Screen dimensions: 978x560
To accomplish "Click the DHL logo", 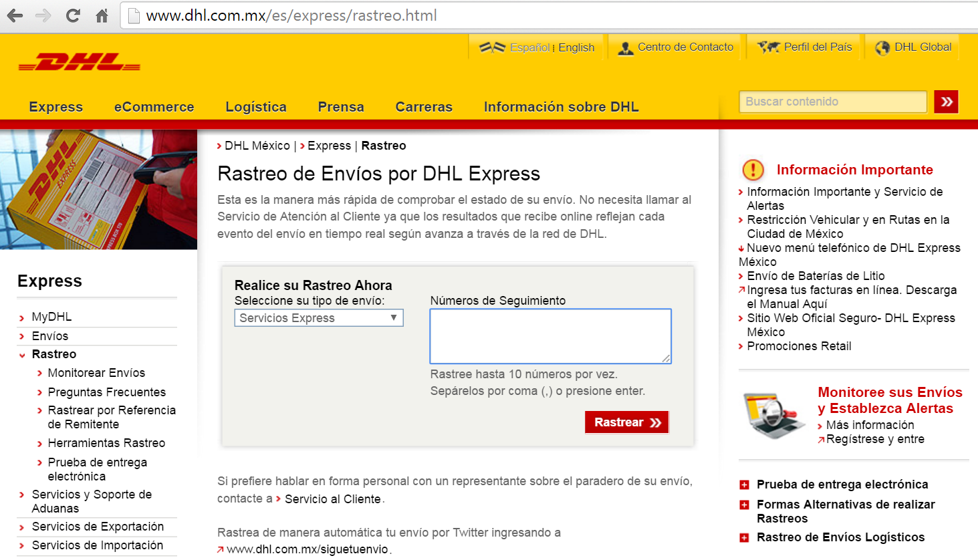I will tap(80, 62).
